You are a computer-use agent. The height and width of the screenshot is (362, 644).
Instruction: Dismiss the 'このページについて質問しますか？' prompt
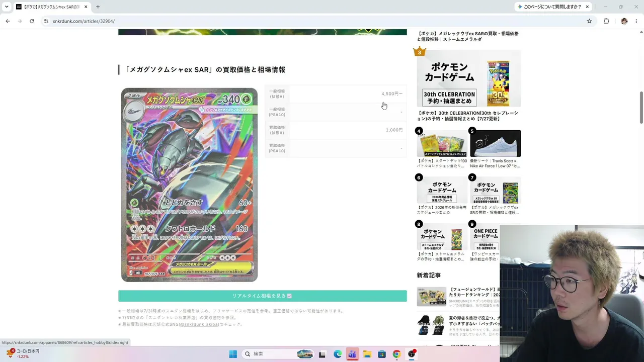point(587,7)
